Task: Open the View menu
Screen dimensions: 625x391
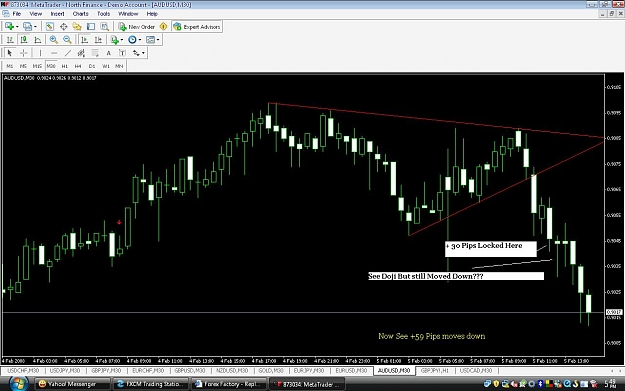Action: click(x=35, y=14)
